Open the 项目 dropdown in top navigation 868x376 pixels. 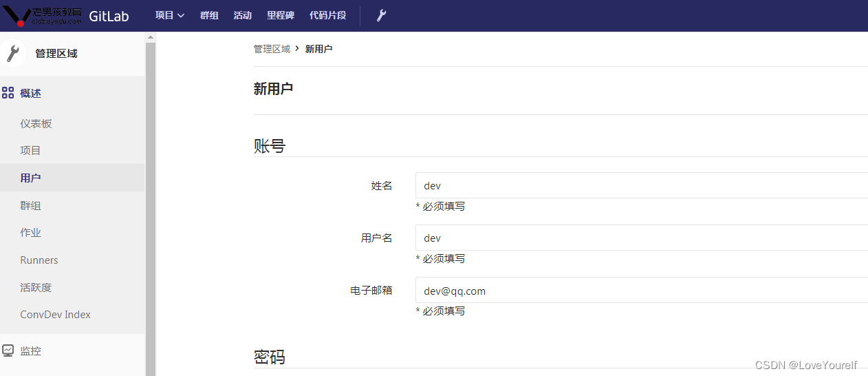coord(170,15)
